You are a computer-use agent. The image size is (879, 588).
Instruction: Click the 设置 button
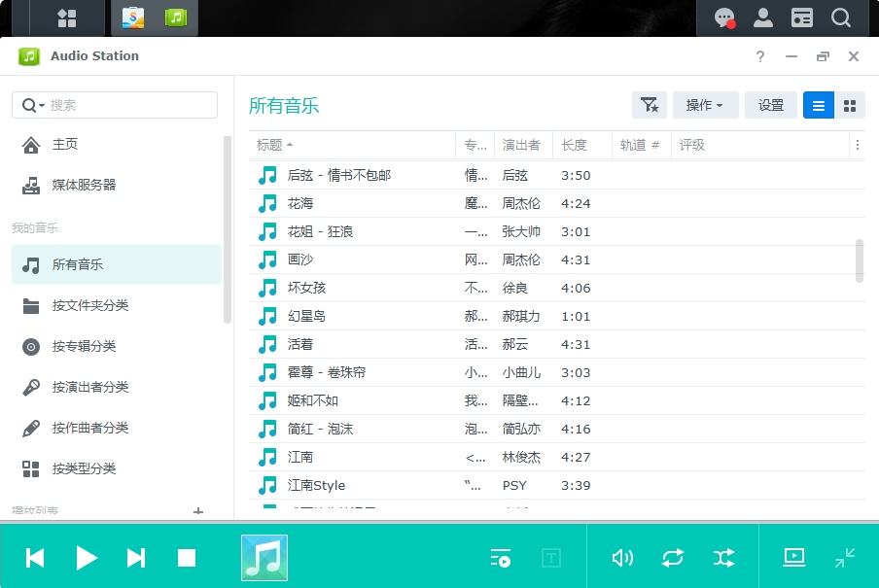[x=771, y=105]
